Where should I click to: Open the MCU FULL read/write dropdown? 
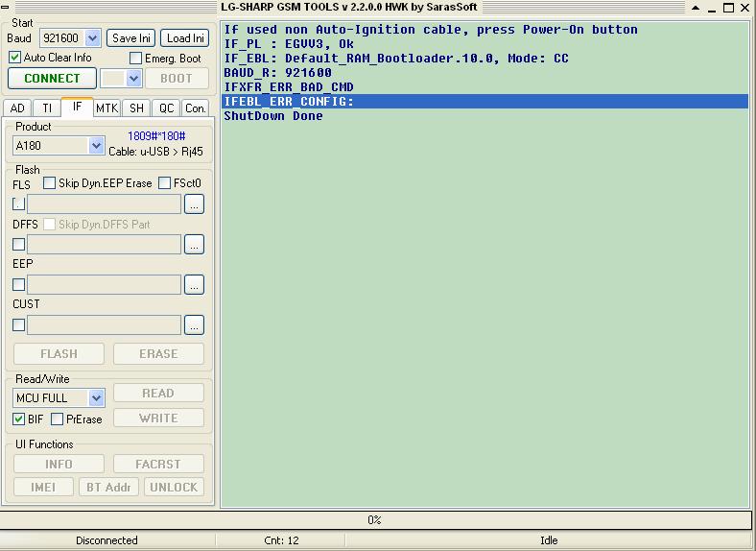point(97,398)
